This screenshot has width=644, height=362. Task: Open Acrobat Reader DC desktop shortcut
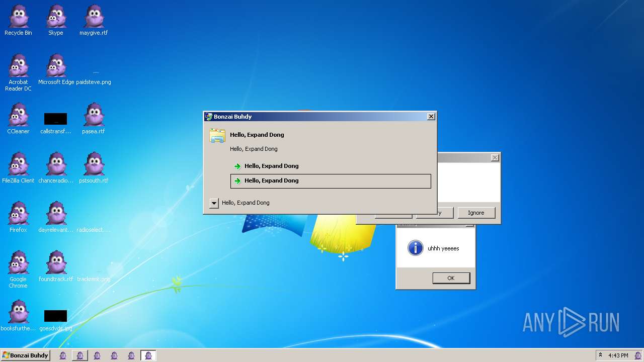pyautogui.click(x=18, y=73)
